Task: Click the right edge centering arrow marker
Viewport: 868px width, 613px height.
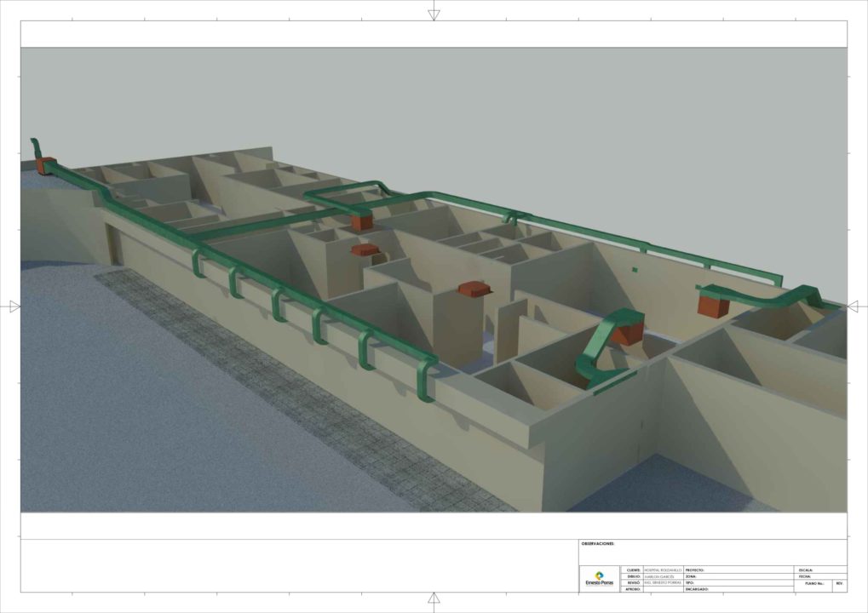Action: point(854,306)
